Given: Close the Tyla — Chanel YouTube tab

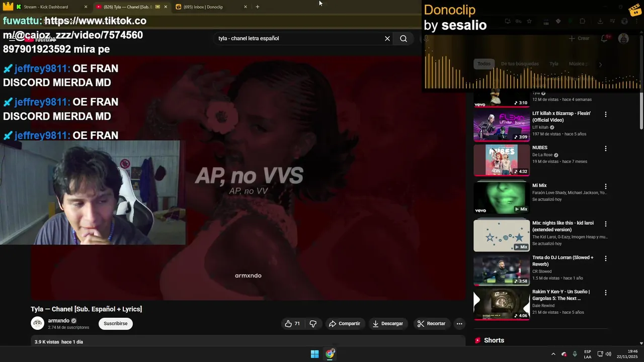Looking at the screenshot, I should pyautogui.click(x=166, y=7).
